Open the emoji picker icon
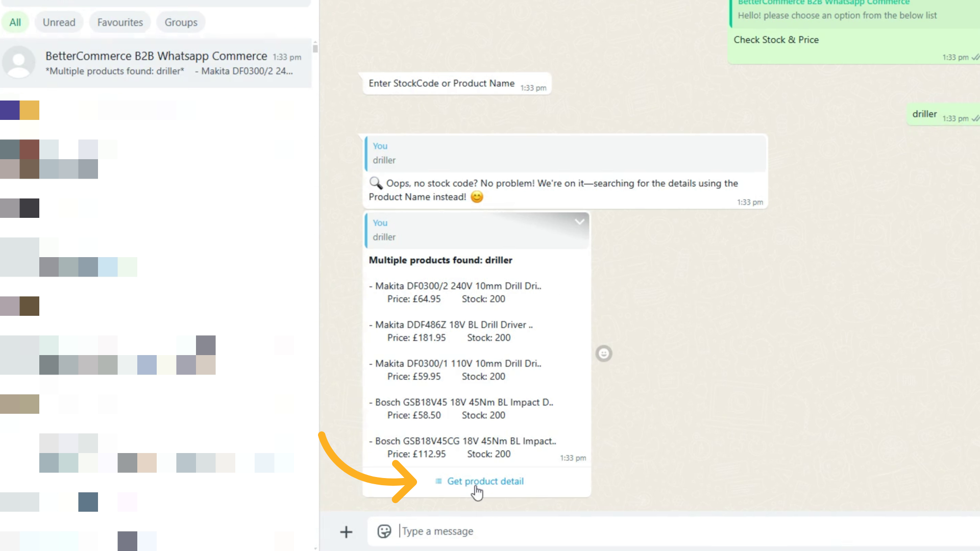Viewport: 980px width, 551px height. click(384, 532)
